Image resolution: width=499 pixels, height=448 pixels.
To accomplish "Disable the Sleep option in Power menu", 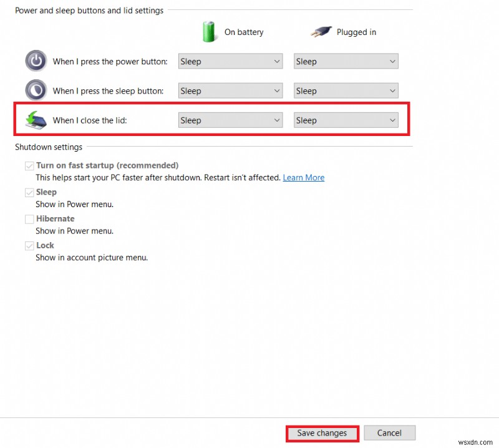I will point(29,192).
